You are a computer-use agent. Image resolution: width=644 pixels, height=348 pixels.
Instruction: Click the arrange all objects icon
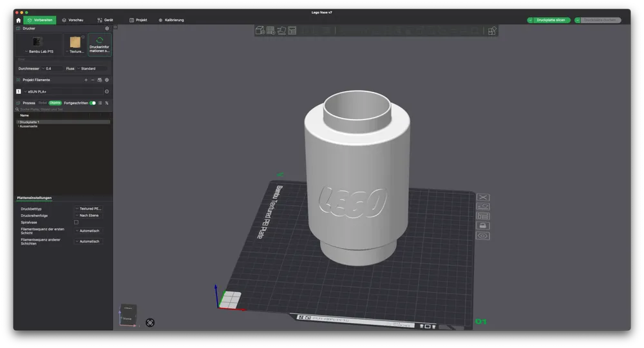(x=292, y=30)
